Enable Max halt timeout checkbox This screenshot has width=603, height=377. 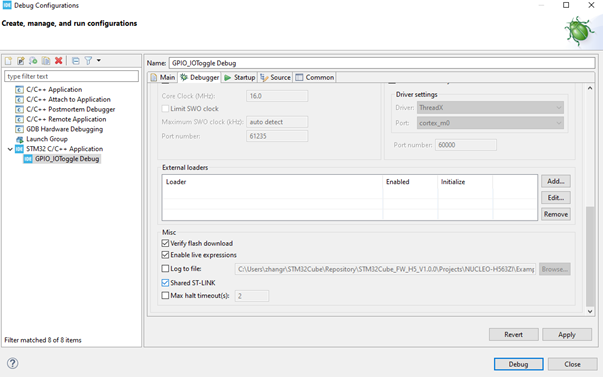165,295
